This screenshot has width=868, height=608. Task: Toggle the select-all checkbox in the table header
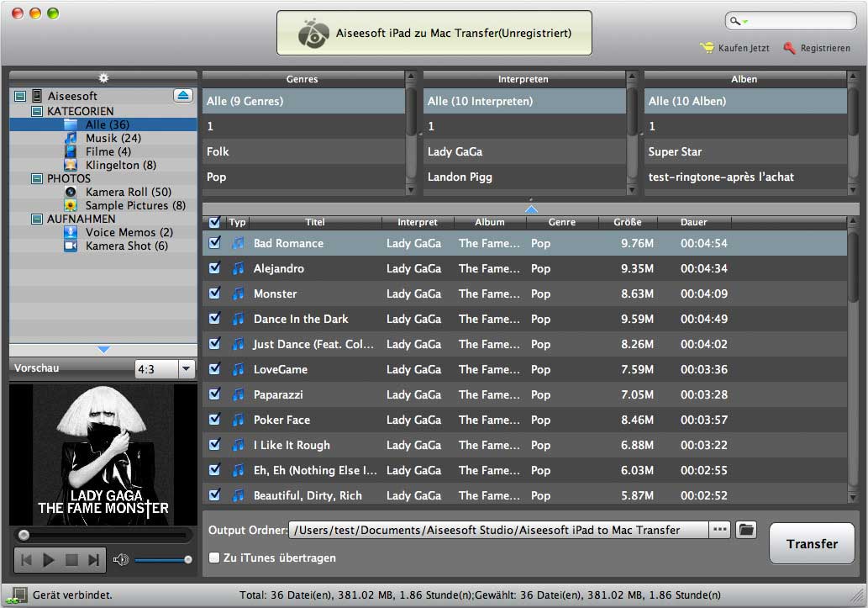coord(215,222)
